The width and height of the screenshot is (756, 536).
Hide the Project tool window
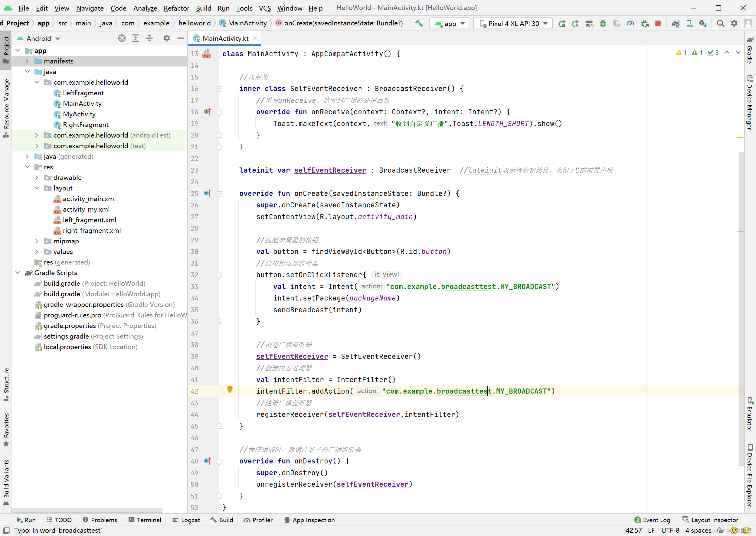pyautogui.click(x=180, y=38)
